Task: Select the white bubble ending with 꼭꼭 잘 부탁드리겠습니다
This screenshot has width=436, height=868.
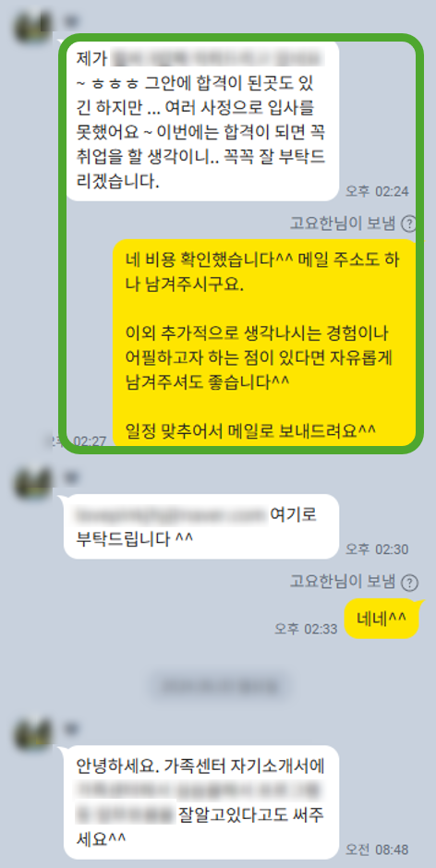Action: [x=201, y=121]
